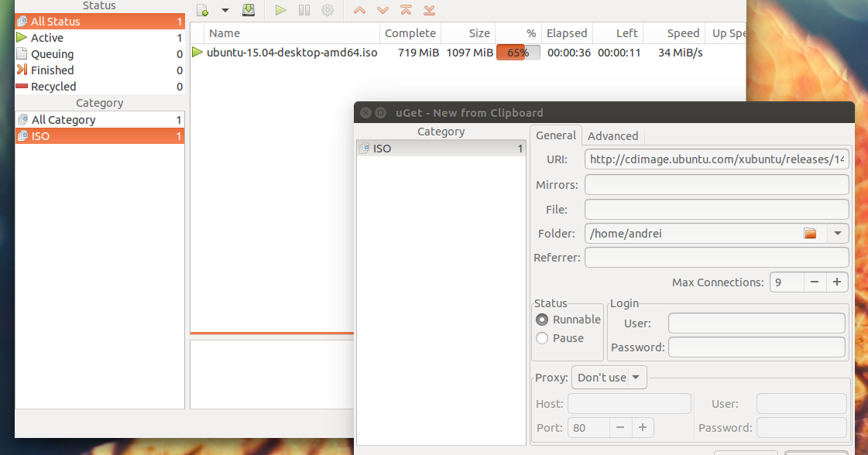868x455 pixels.
Task: Expand the Folder path dropdown
Action: point(837,233)
